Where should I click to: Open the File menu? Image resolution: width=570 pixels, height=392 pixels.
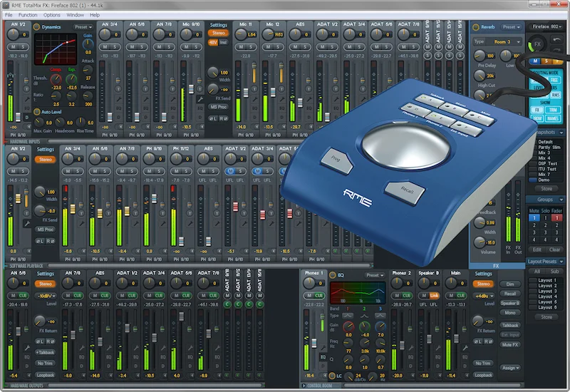click(x=9, y=15)
